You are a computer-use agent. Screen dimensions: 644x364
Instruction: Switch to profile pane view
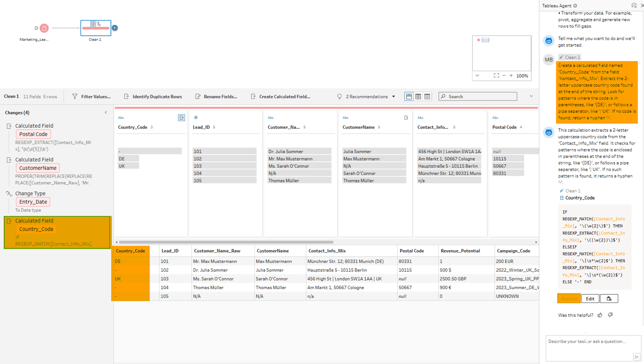point(409,96)
